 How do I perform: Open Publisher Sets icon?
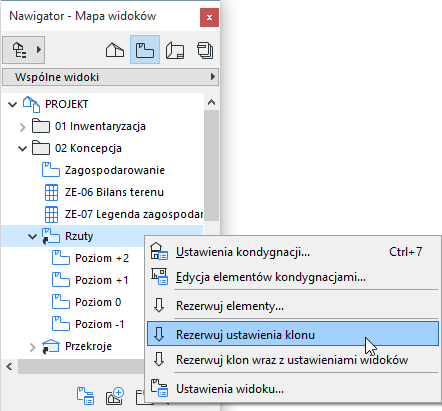pos(205,50)
